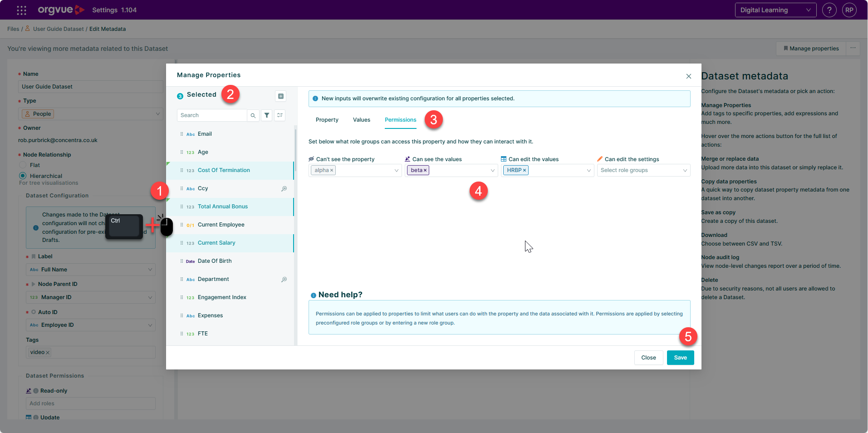The height and width of the screenshot is (433, 868).
Task: Select the Flat node relationship radio
Action: (23, 165)
